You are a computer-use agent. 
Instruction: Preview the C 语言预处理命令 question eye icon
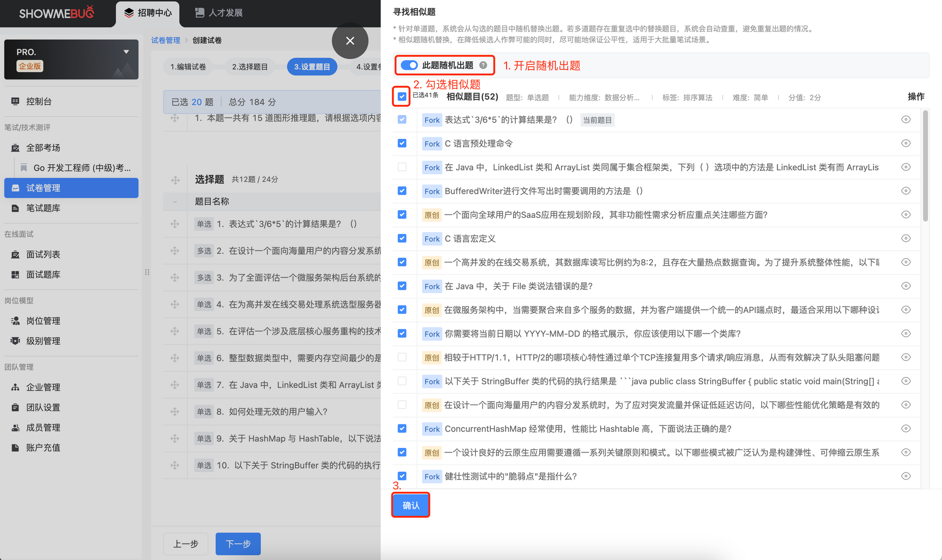(x=906, y=143)
